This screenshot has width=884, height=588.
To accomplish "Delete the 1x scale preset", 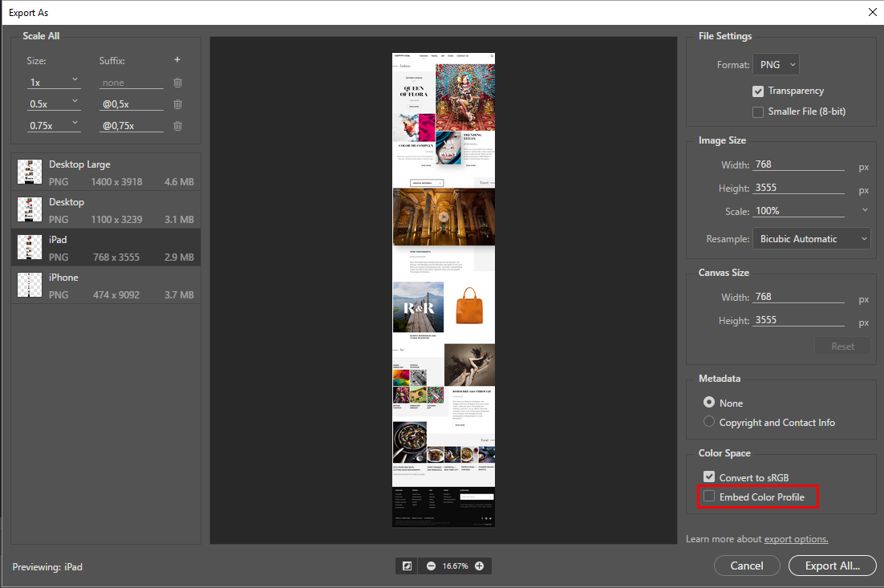I will [x=176, y=83].
